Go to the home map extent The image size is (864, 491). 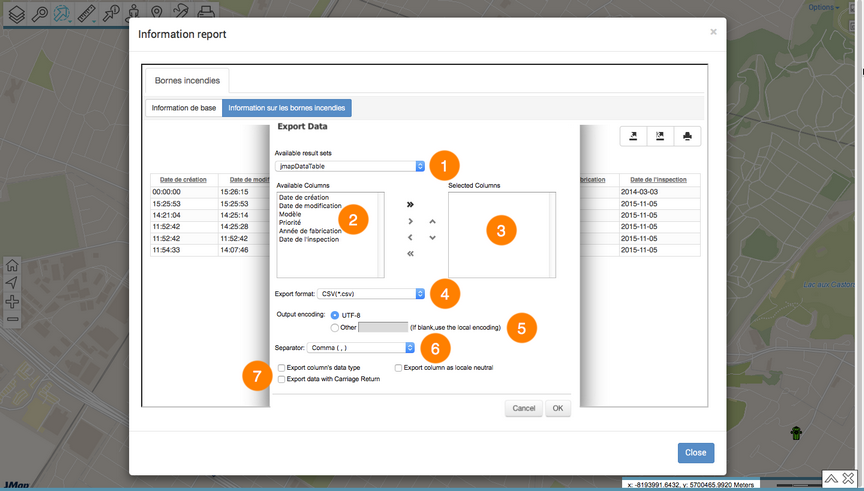[12, 265]
